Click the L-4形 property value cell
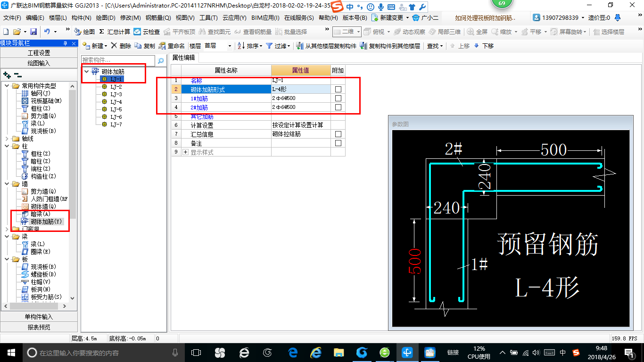This screenshot has height=362, width=644. (x=301, y=90)
